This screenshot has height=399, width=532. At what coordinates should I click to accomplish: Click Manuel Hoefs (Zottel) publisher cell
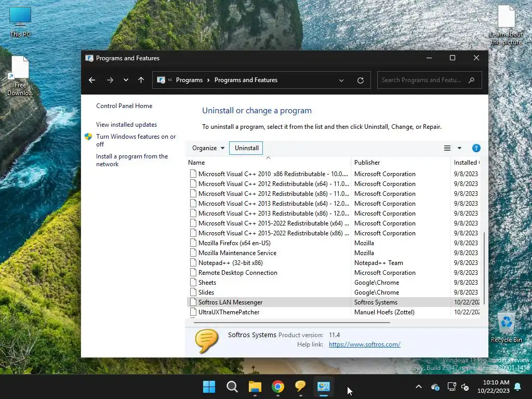pos(384,312)
